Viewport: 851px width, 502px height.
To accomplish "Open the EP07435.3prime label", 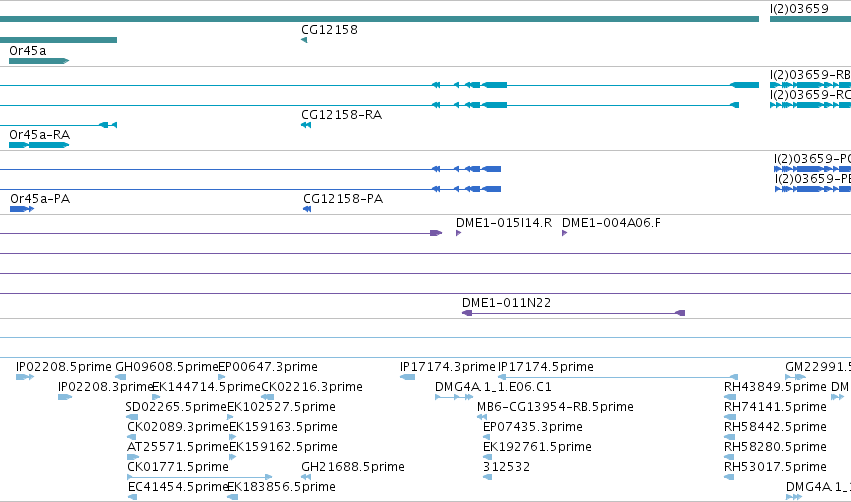I will 532,427.
